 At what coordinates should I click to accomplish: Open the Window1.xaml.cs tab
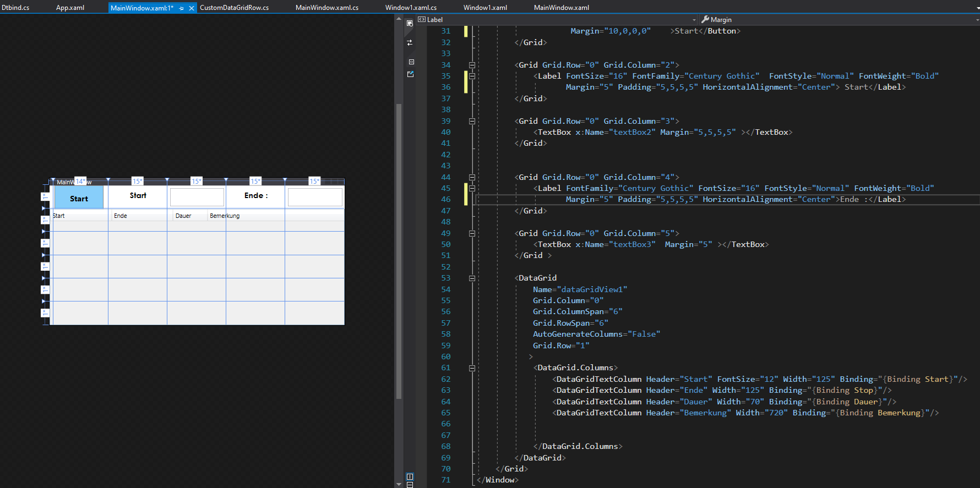pos(411,8)
